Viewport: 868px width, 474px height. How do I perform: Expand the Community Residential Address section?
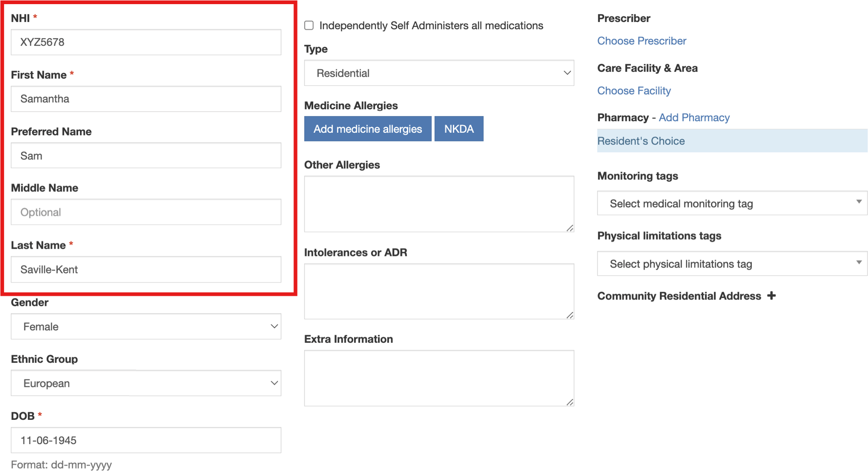point(772,296)
